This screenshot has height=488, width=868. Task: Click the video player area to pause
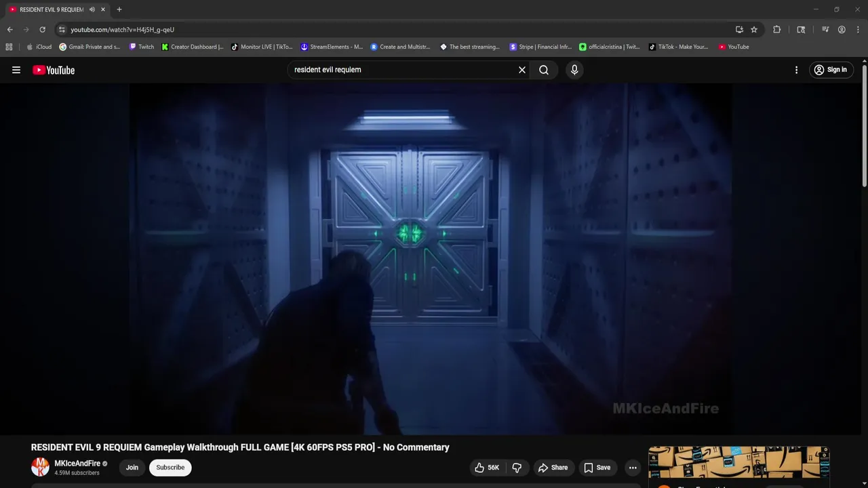pyautogui.click(x=431, y=259)
